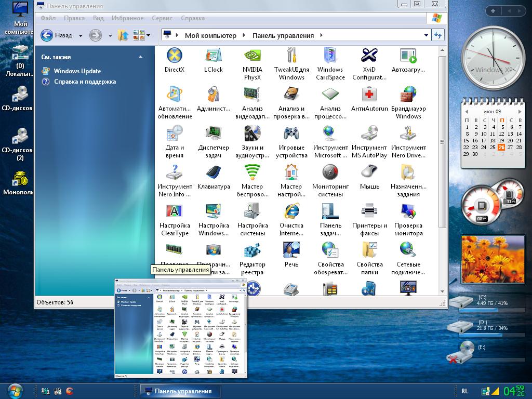
Task: Click the scroll up arrow in file list
Action: coord(442,50)
